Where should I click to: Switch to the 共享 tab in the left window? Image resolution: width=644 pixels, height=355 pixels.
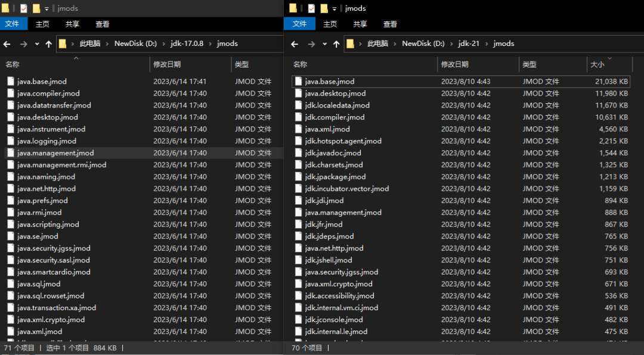click(x=72, y=24)
